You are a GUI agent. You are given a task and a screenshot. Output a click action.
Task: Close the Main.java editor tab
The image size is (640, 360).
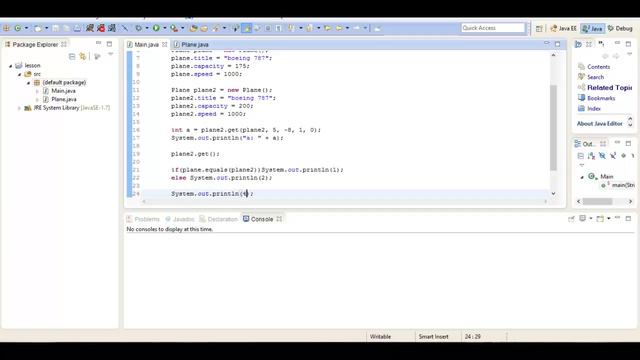click(164, 44)
